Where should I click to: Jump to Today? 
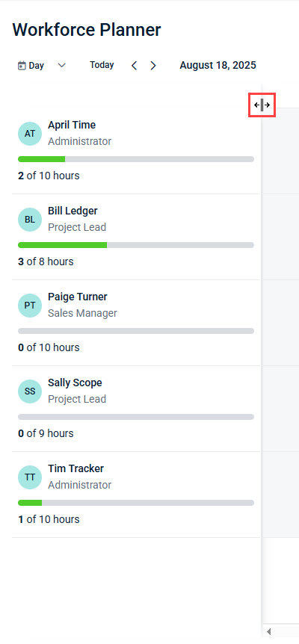pyautogui.click(x=102, y=65)
